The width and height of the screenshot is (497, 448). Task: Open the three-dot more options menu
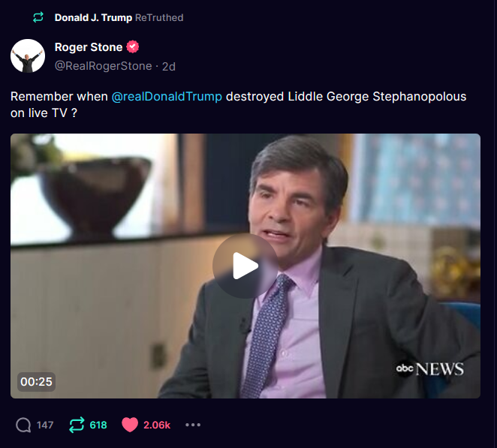pyautogui.click(x=193, y=425)
